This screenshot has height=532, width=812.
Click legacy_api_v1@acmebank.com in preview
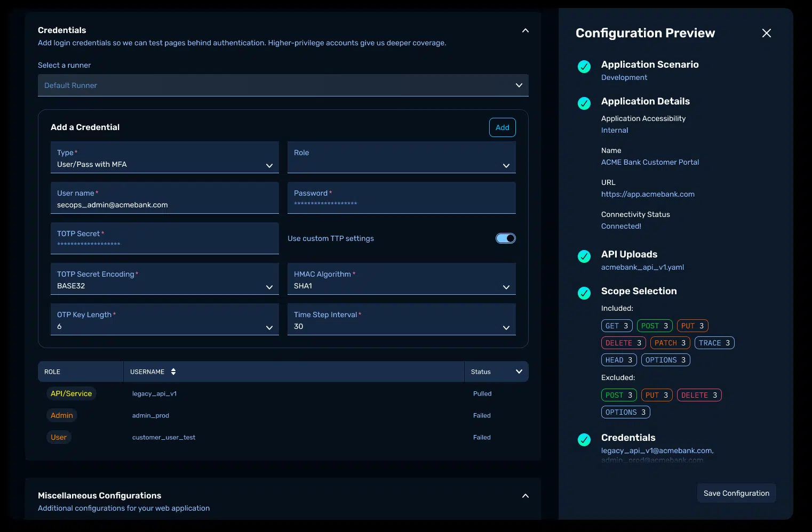tap(657, 450)
